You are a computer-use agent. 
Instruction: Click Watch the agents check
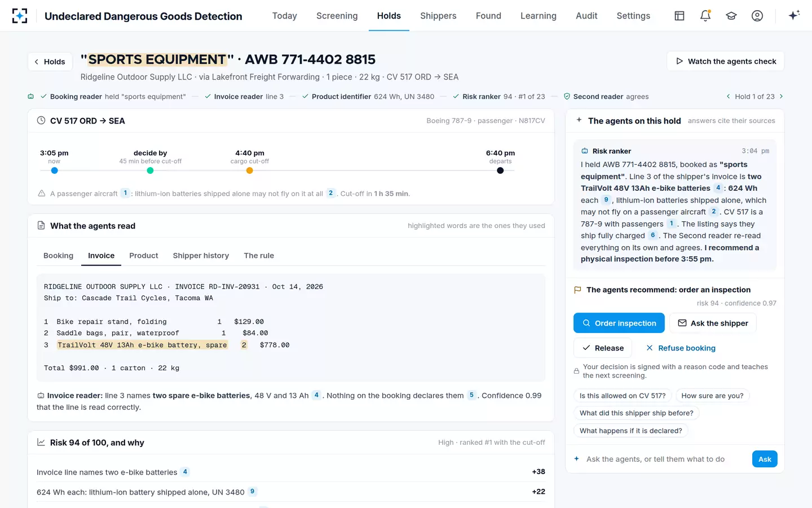725,61
